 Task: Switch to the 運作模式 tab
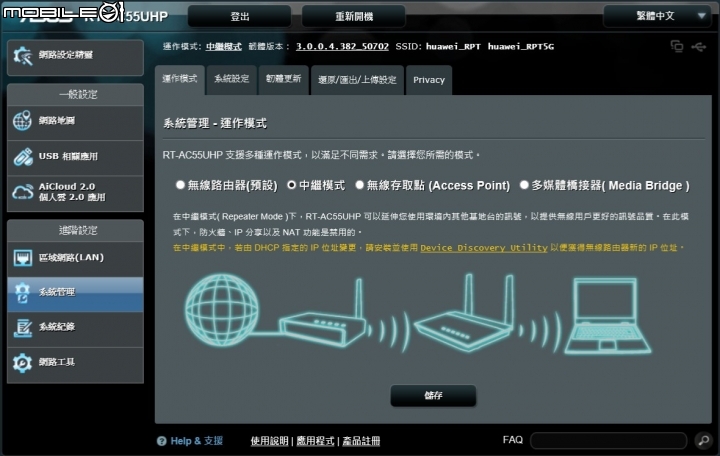180,79
